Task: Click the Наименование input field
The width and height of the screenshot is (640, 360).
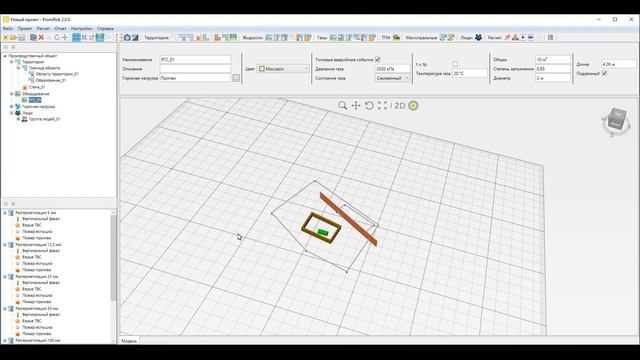Action: [x=195, y=60]
